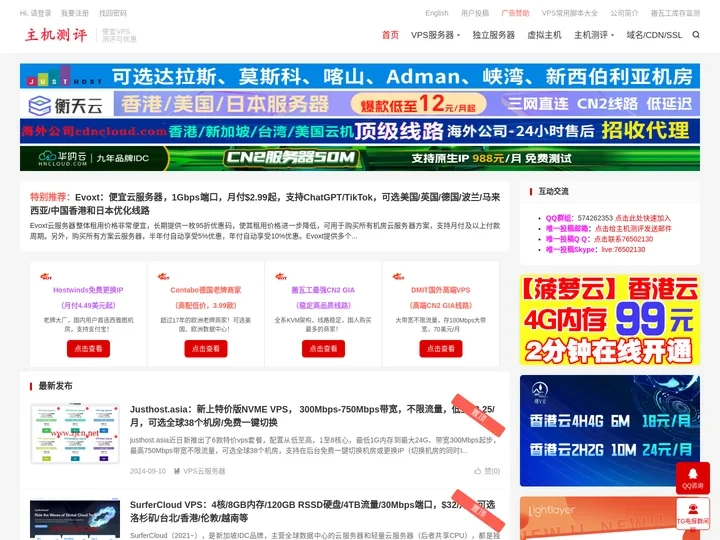Click the 请登录 login link

(41, 13)
